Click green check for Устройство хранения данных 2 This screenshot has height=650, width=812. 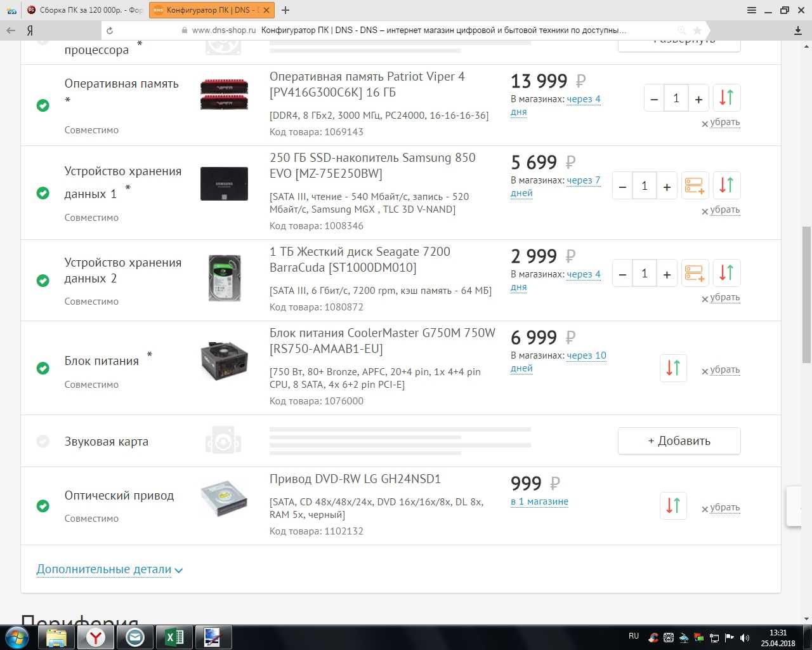(x=43, y=281)
